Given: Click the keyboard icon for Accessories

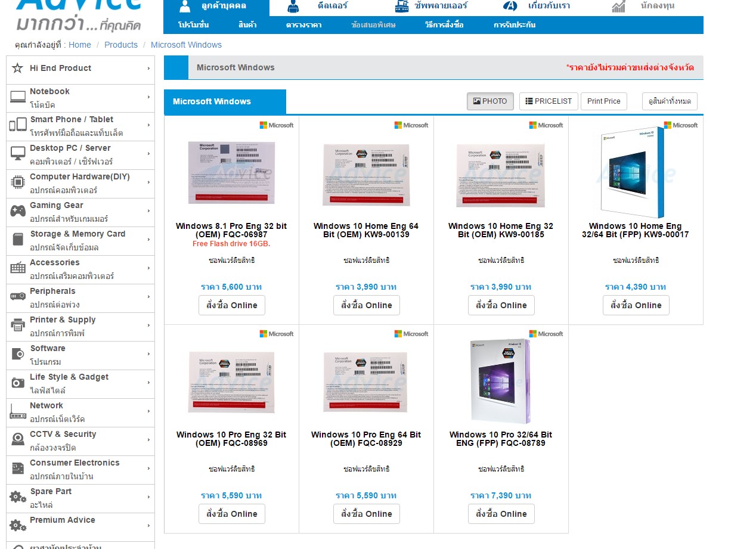Looking at the screenshot, I should pos(18,268).
